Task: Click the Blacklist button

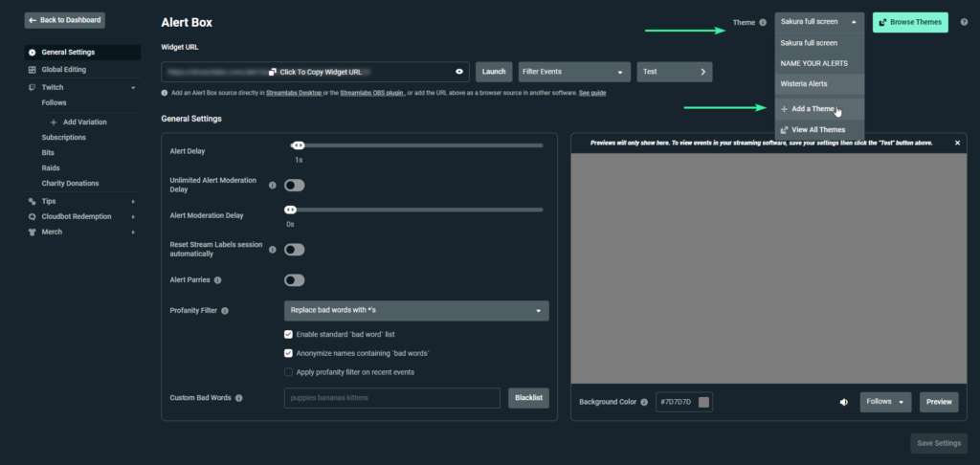Action: pyautogui.click(x=528, y=398)
